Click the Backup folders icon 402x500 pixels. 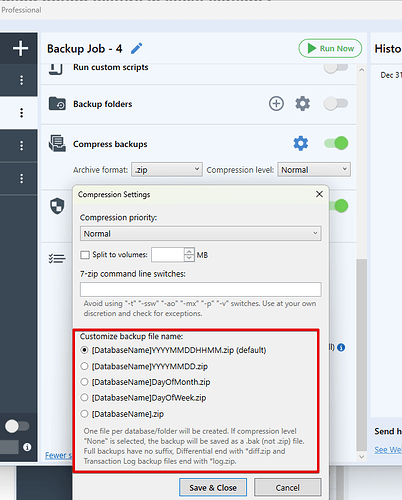(57, 104)
